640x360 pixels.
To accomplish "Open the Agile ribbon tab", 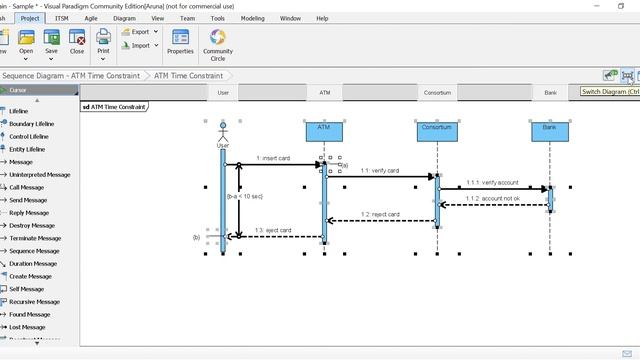I will click(91, 18).
